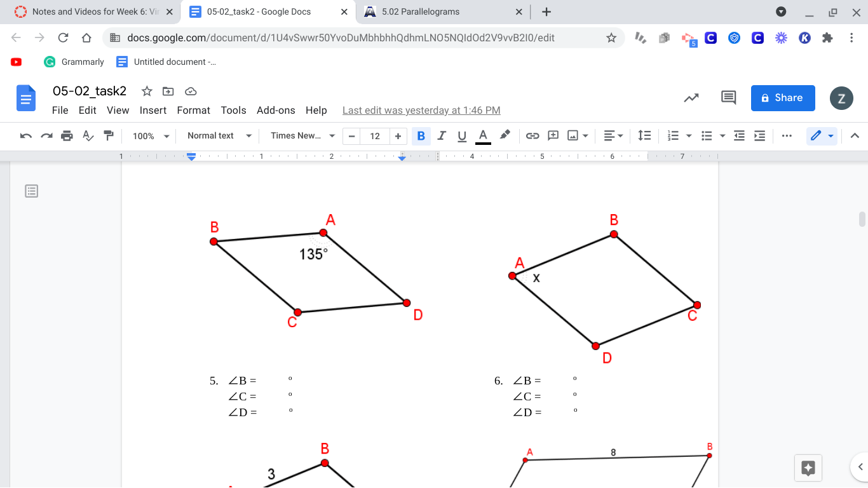Apply a numbered list

674,136
